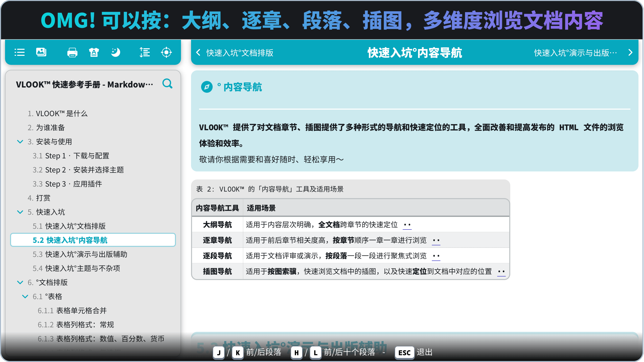This screenshot has height=362, width=644.
Task: Click the ESC 退出 key hint
Action: [414, 352]
